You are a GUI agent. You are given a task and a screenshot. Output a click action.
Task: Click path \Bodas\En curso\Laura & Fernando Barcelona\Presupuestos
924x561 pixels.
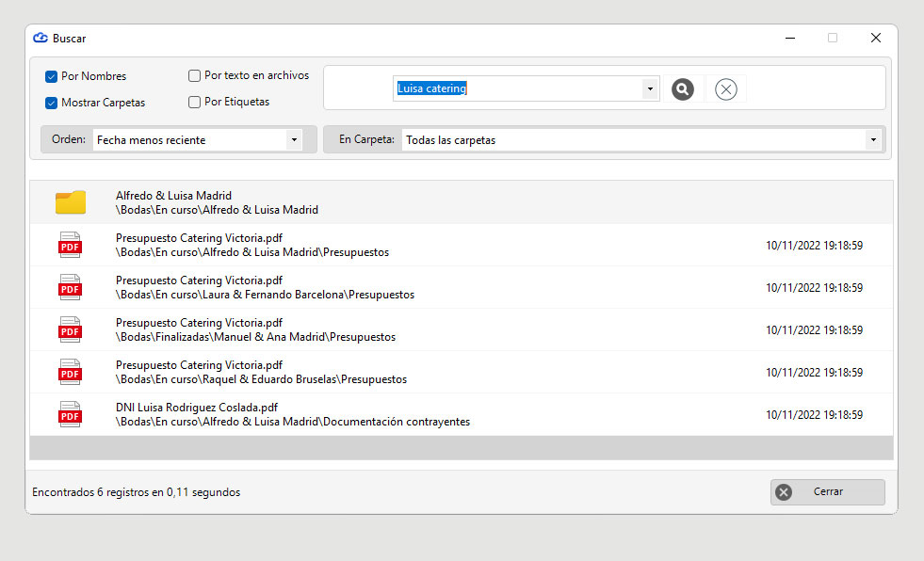tap(265, 295)
